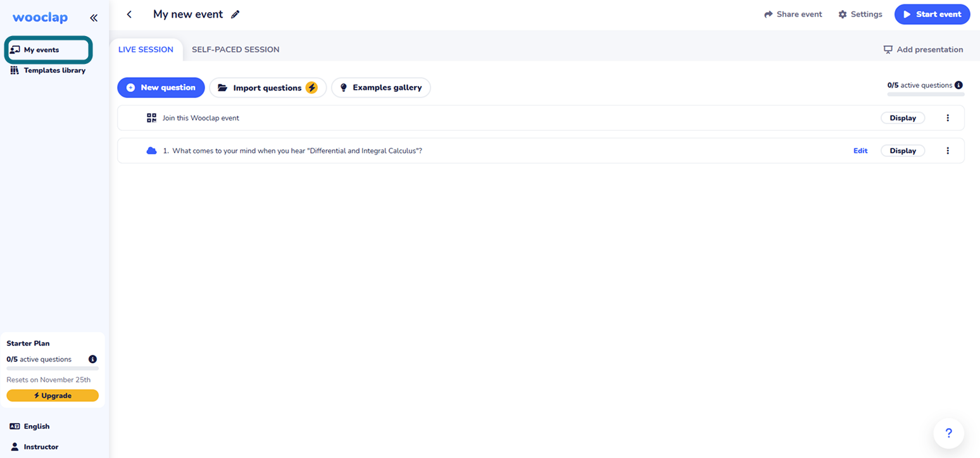
Task: Click Starter Plan usage progress bar
Action: (53, 368)
